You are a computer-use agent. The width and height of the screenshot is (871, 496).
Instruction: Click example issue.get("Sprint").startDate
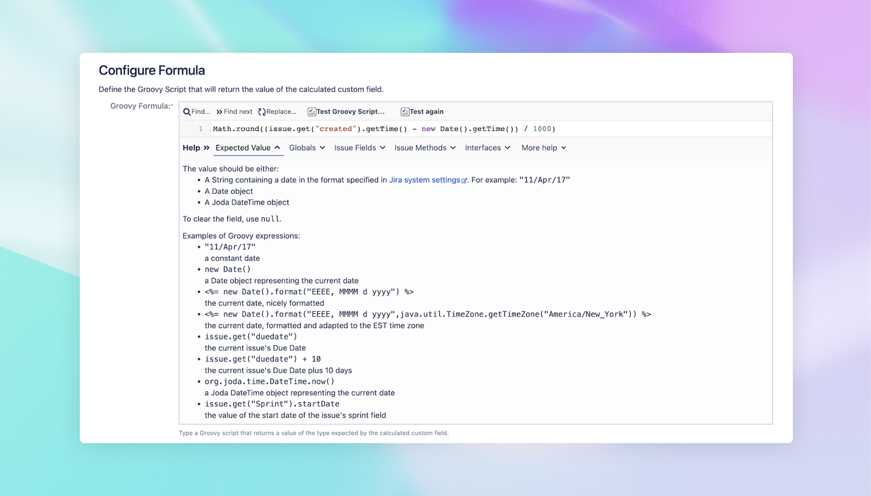click(272, 404)
